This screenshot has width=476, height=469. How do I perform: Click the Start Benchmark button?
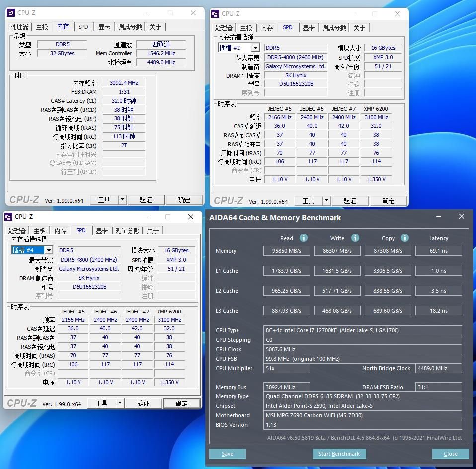[339, 454]
